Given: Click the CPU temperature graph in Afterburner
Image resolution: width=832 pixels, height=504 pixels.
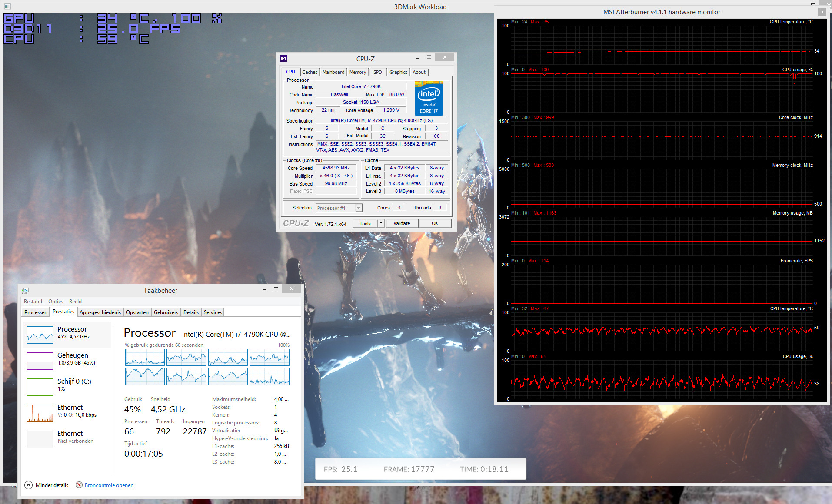Looking at the screenshot, I should pyautogui.click(x=662, y=332).
